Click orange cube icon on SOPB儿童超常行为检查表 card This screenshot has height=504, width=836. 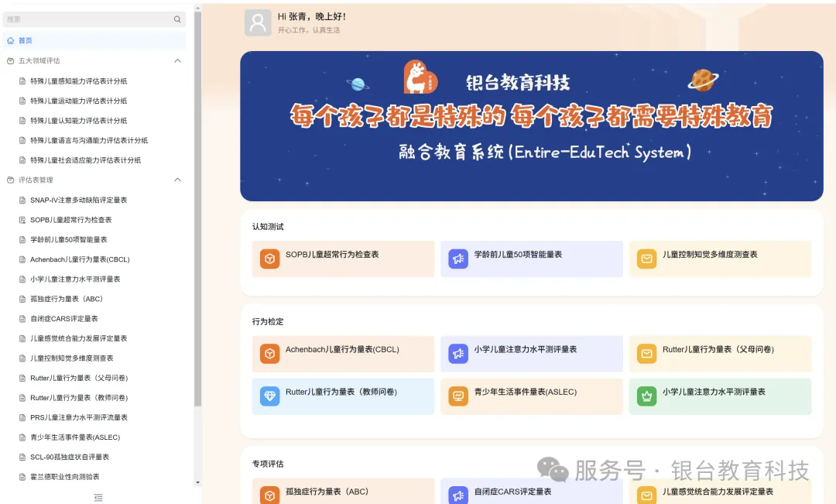pyautogui.click(x=270, y=259)
